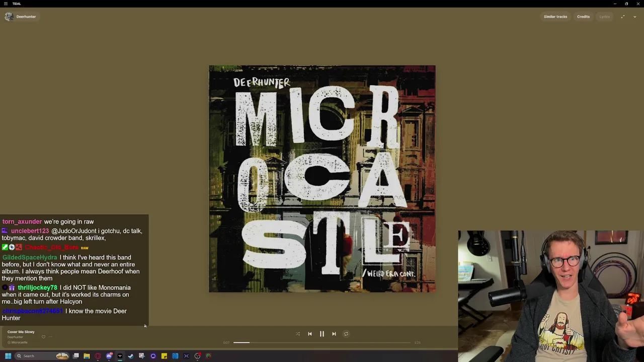This screenshot has height=362, width=644.
Task: Click unclebert123 username in chat
Action: point(30,231)
